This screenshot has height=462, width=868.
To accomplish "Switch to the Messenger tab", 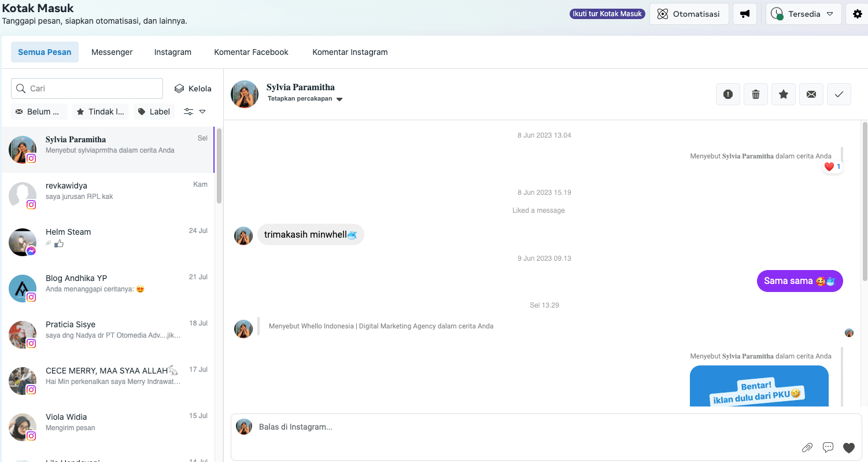I will (x=112, y=52).
